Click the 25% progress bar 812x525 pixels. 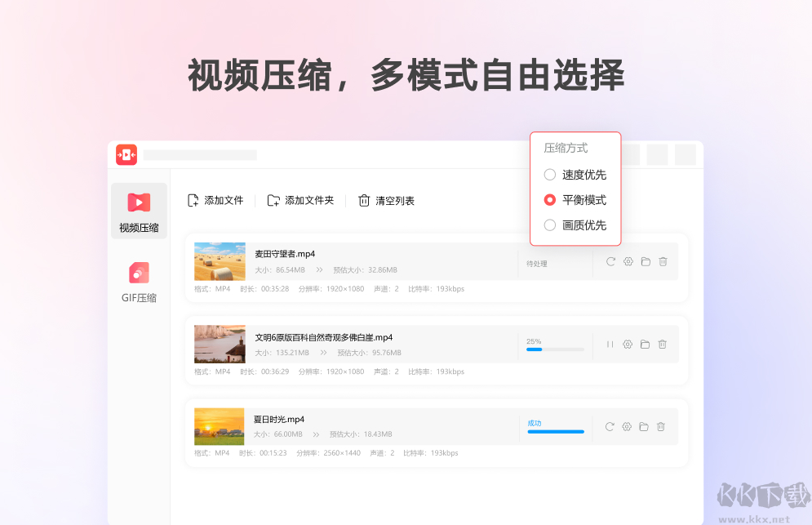click(555, 349)
